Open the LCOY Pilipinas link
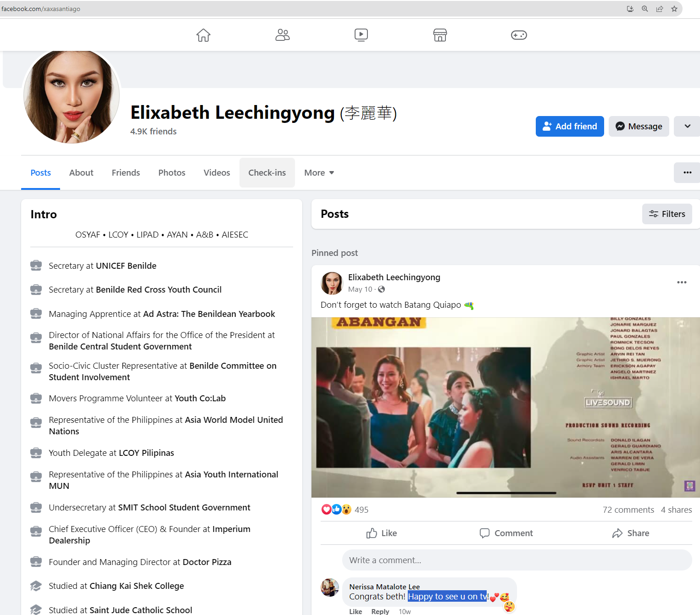 pyautogui.click(x=146, y=453)
